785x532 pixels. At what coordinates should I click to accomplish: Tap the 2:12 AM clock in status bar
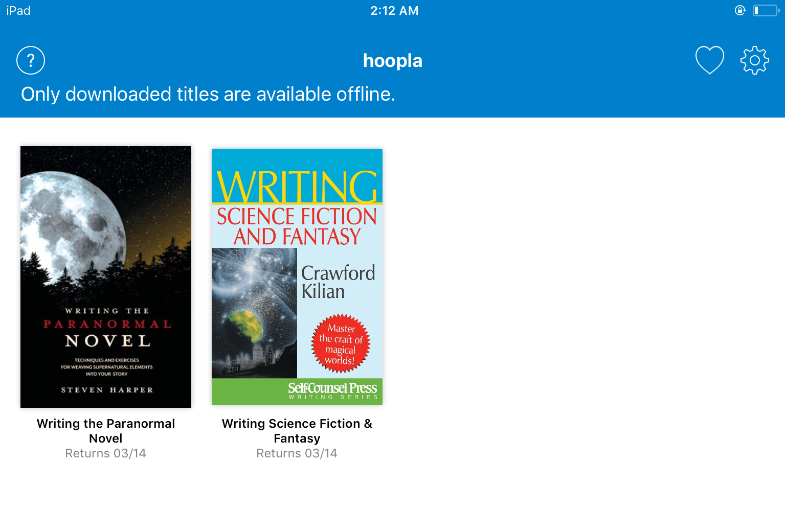(394, 11)
